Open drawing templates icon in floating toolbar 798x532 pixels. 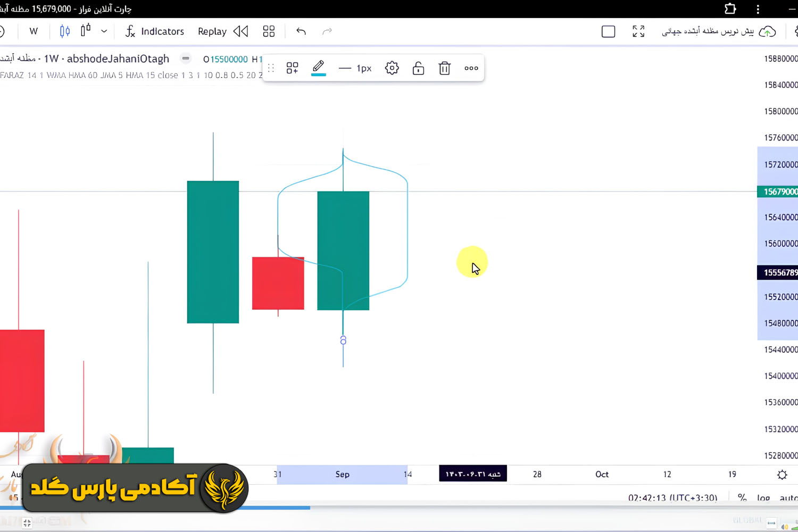click(292, 68)
